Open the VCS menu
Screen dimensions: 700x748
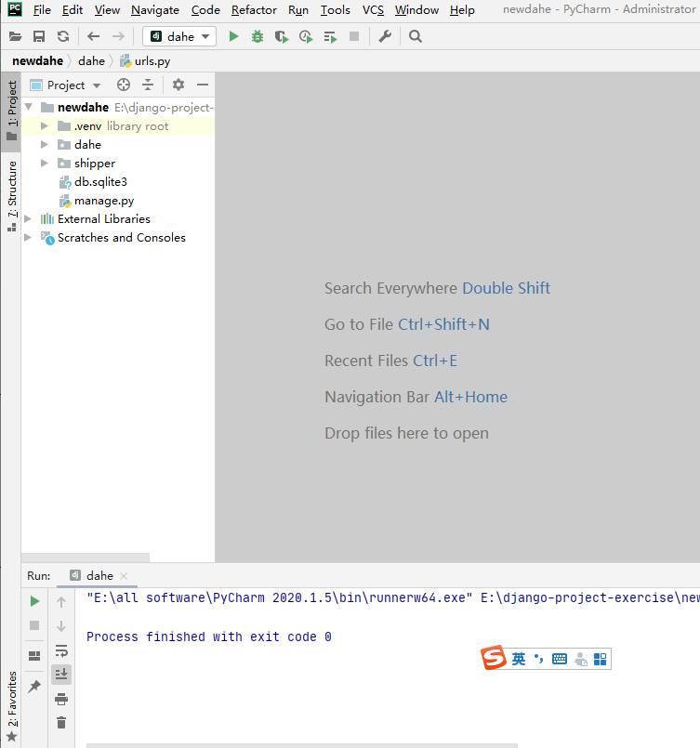pos(373,10)
